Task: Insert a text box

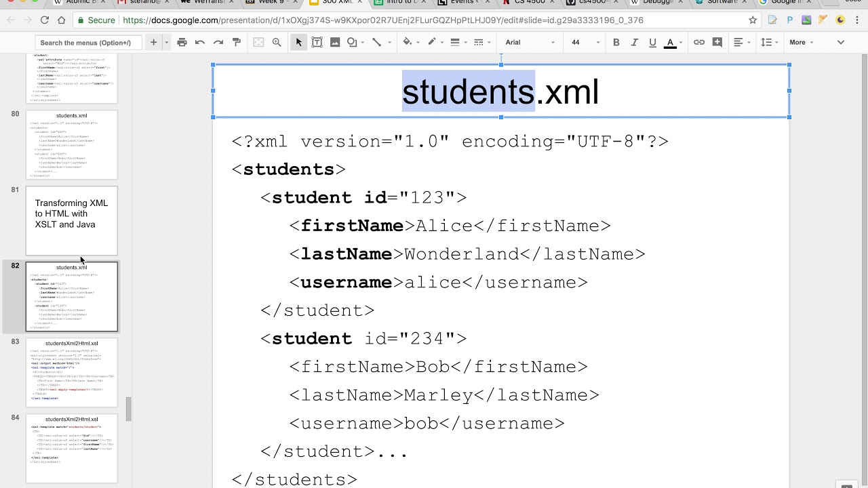Action: coord(317,42)
